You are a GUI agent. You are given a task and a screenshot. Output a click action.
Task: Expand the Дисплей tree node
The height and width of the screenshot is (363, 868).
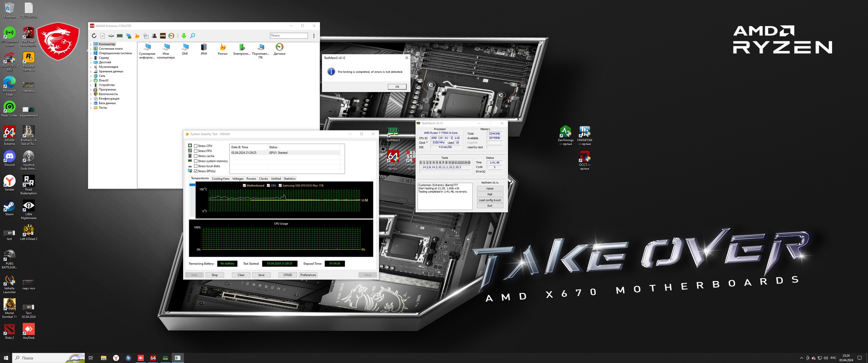coord(91,63)
